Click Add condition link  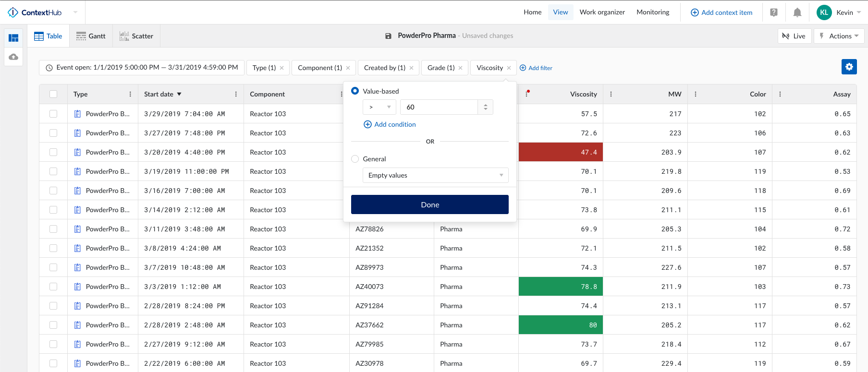tap(390, 124)
